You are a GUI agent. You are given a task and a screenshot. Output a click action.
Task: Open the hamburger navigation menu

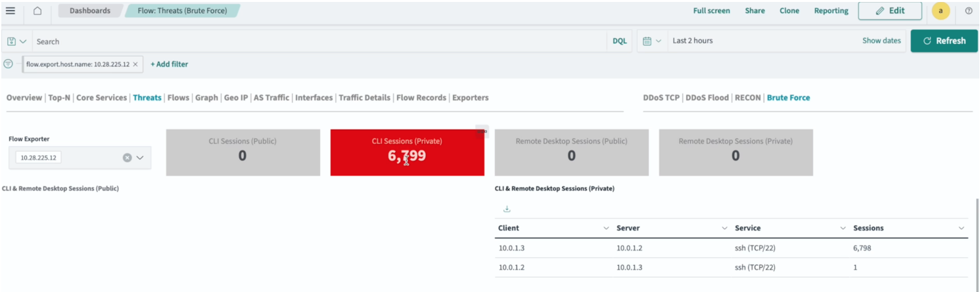tap(11, 10)
